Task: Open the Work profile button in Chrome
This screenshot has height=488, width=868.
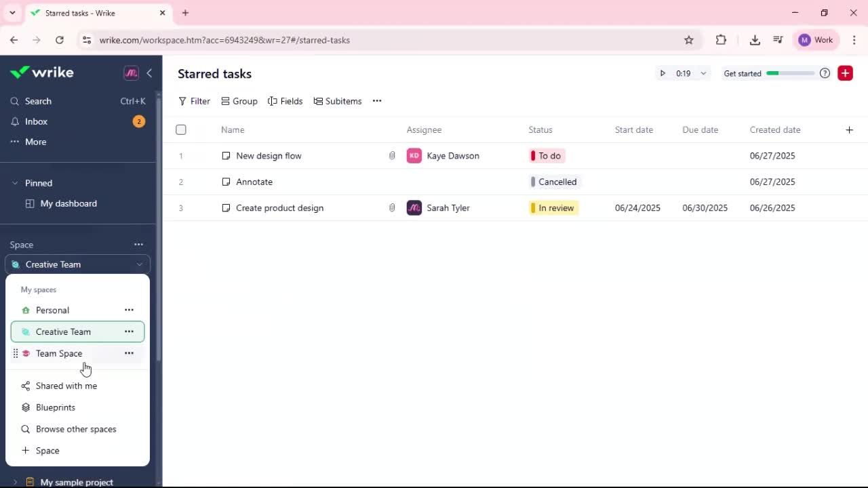Action: coord(816,40)
